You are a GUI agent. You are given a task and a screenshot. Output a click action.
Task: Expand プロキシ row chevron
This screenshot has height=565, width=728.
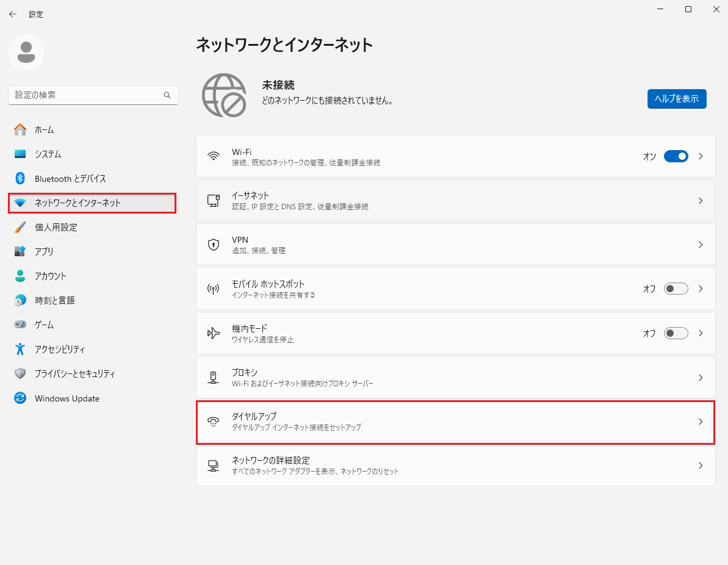pos(701,378)
